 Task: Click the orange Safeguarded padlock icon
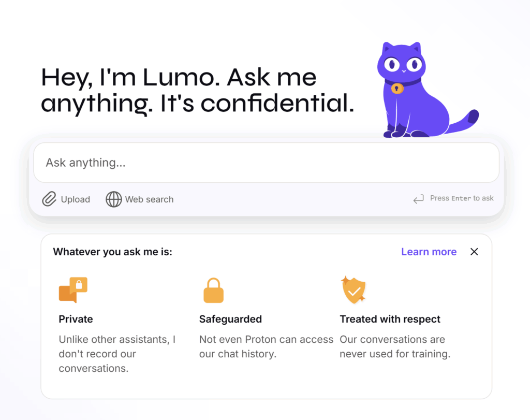213,290
